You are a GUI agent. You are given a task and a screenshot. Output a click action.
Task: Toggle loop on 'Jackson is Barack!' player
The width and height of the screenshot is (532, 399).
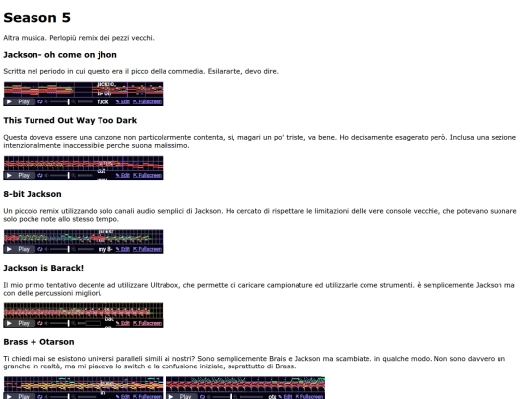40,323
